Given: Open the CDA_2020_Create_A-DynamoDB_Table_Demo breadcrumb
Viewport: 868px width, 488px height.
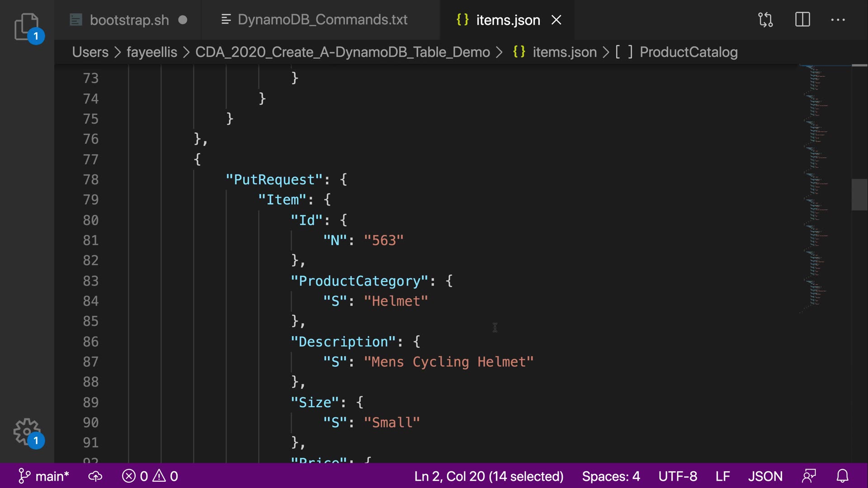Looking at the screenshot, I should (342, 52).
